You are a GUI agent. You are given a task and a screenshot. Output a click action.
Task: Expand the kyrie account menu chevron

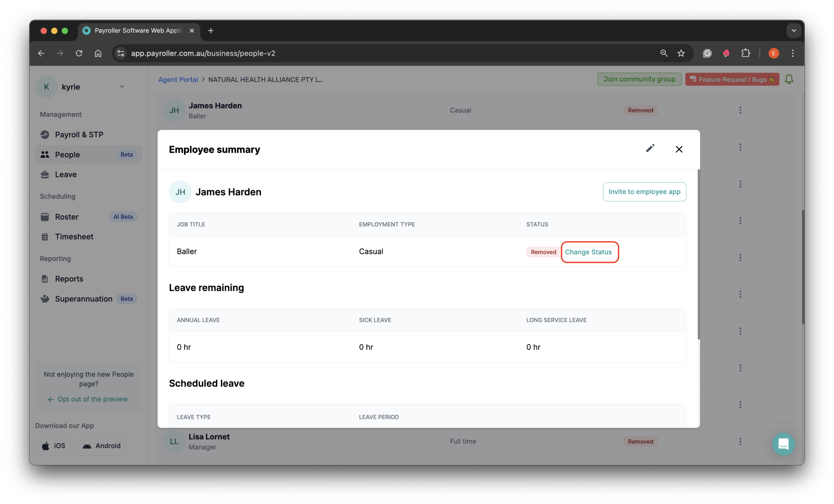pos(122,87)
